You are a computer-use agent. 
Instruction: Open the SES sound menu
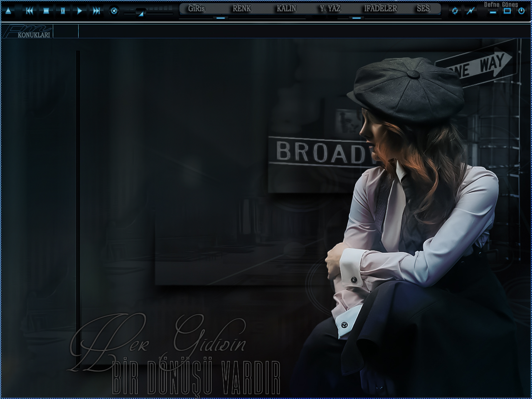423,9
